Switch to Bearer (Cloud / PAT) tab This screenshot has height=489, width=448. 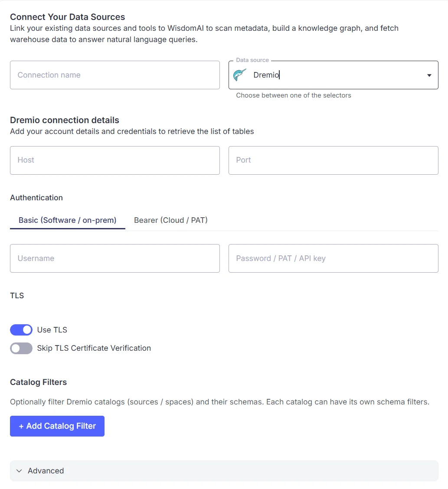pos(170,220)
